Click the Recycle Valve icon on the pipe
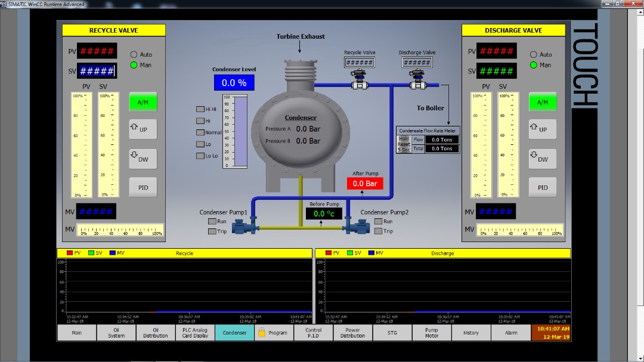This screenshot has width=644, height=362. (359, 81)
